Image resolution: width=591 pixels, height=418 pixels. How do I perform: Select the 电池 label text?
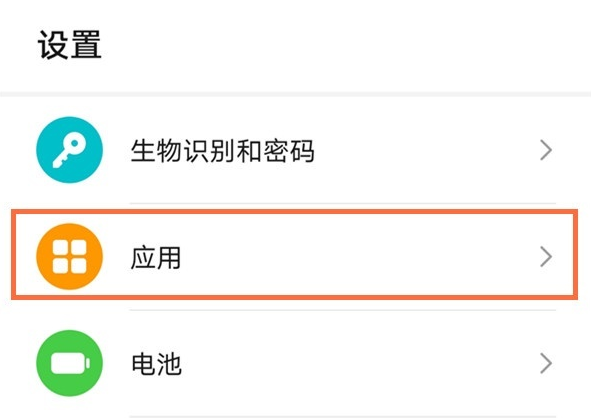(156, 364)
